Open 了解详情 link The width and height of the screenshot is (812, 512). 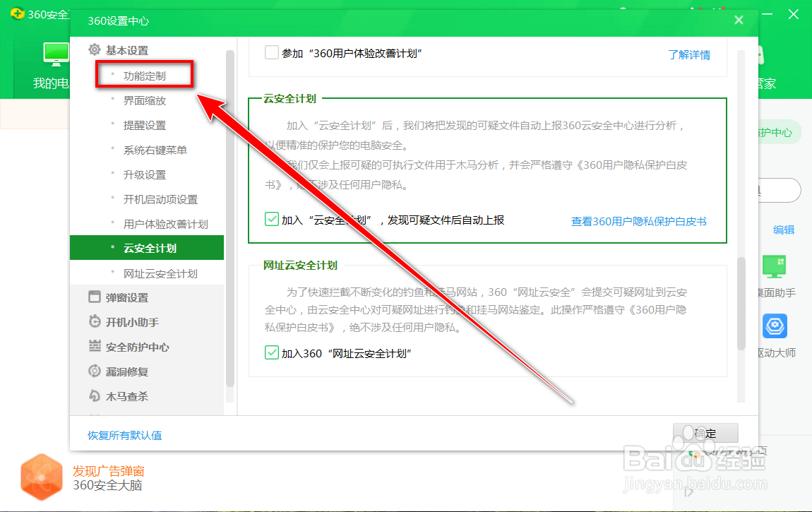point(689,54)
